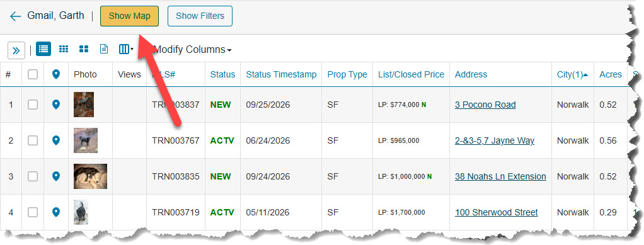Click MLS number TRN003835
Viewport: 644px width, 245px height.
point(176,176)
